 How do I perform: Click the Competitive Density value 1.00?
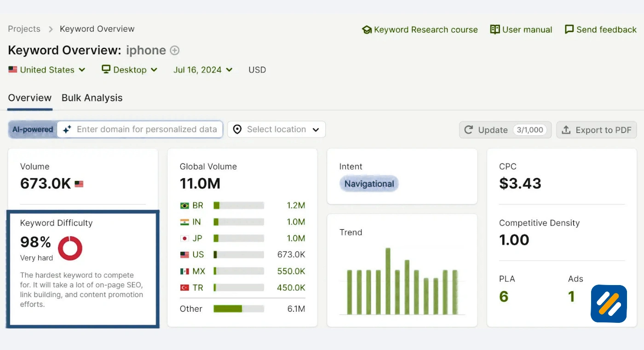(514, 239)
